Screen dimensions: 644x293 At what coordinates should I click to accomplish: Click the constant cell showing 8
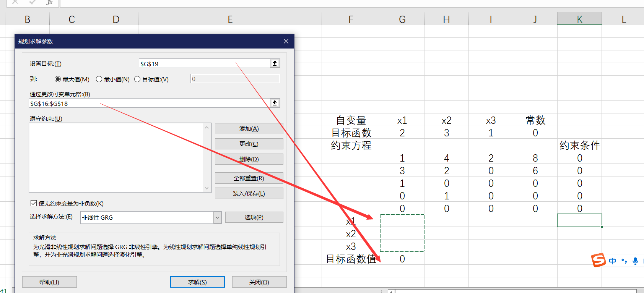point(535,158)
